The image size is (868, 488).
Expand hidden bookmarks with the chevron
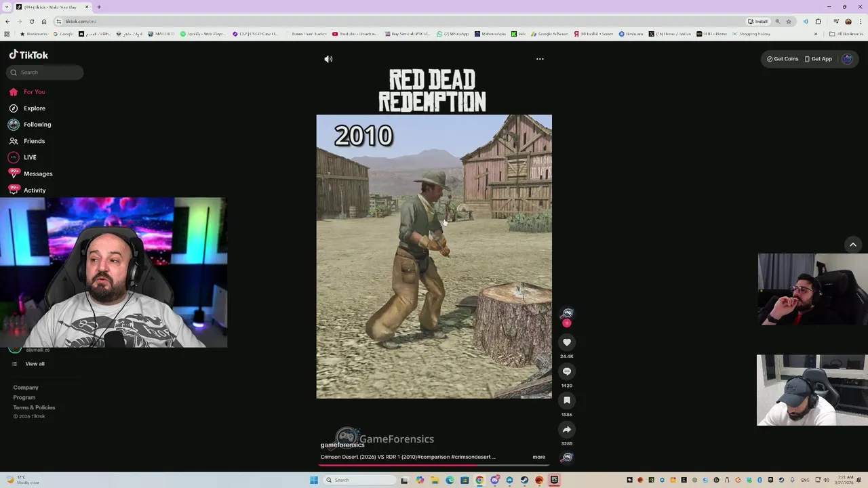[x=816, y=34]
